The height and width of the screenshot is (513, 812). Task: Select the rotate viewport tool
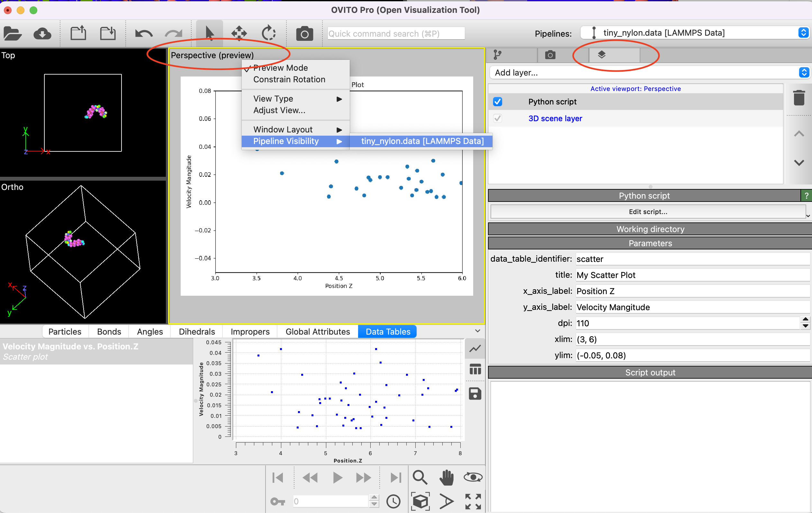(268, 33)
